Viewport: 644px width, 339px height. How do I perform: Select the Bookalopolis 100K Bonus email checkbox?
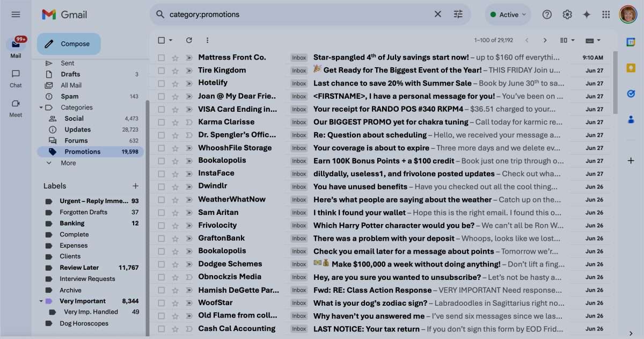(162, 161)
